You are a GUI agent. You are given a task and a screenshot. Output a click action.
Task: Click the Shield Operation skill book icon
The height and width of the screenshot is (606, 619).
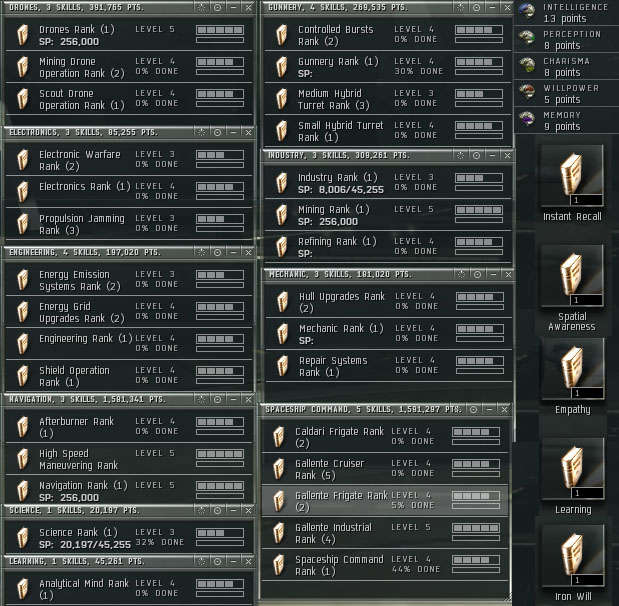[23, 375]
